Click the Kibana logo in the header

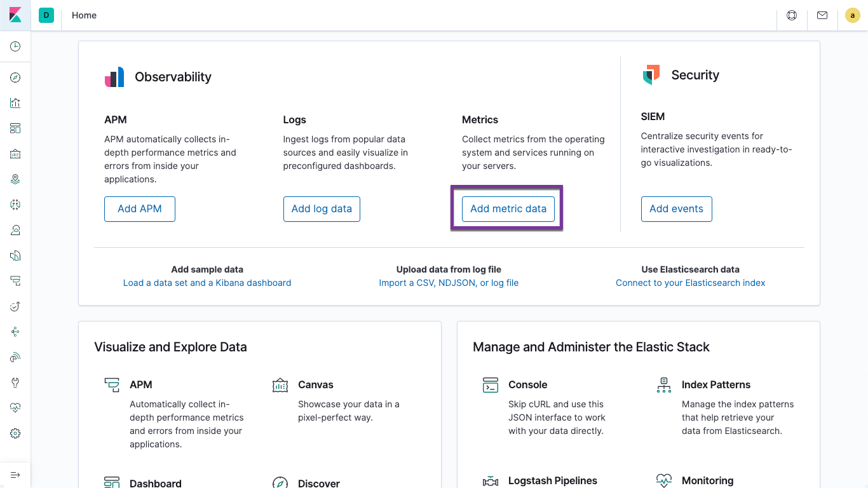pyautogui.click(x=15, y=15)
